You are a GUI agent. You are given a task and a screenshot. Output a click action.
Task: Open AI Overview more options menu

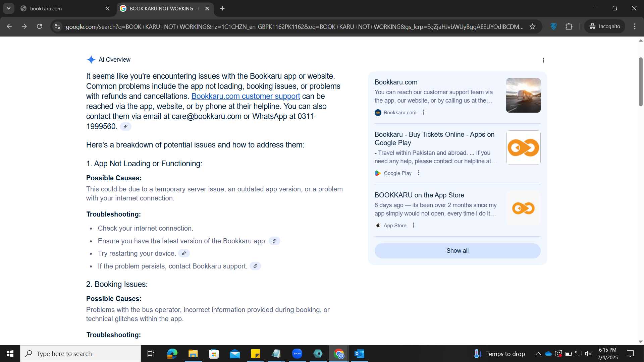point(543,60)
